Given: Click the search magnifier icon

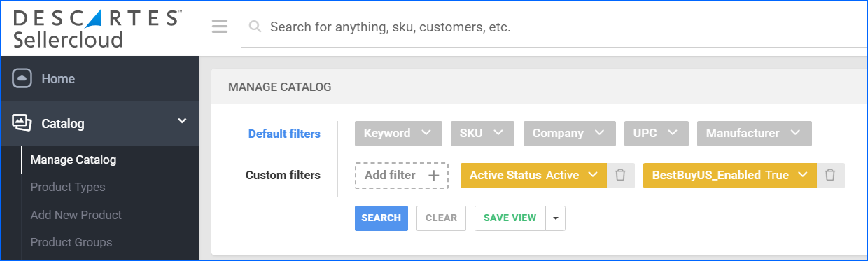Looking at the screenshot, I should point(255,27).
